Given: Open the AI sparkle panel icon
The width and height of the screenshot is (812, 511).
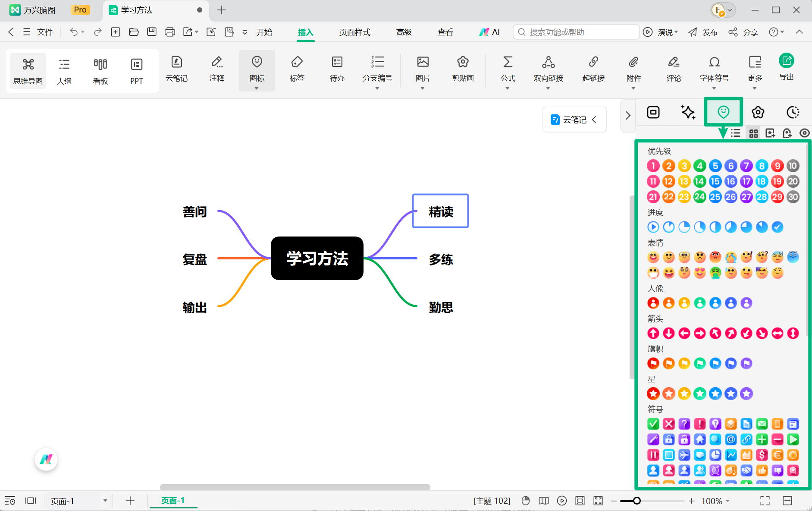Looking at the screenshot, I should tap(688, 112).
